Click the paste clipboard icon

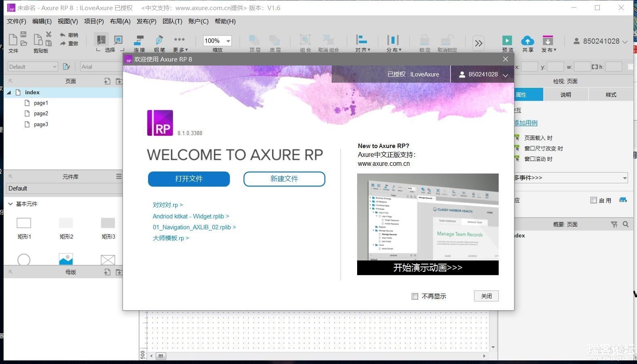coord(49,43)
